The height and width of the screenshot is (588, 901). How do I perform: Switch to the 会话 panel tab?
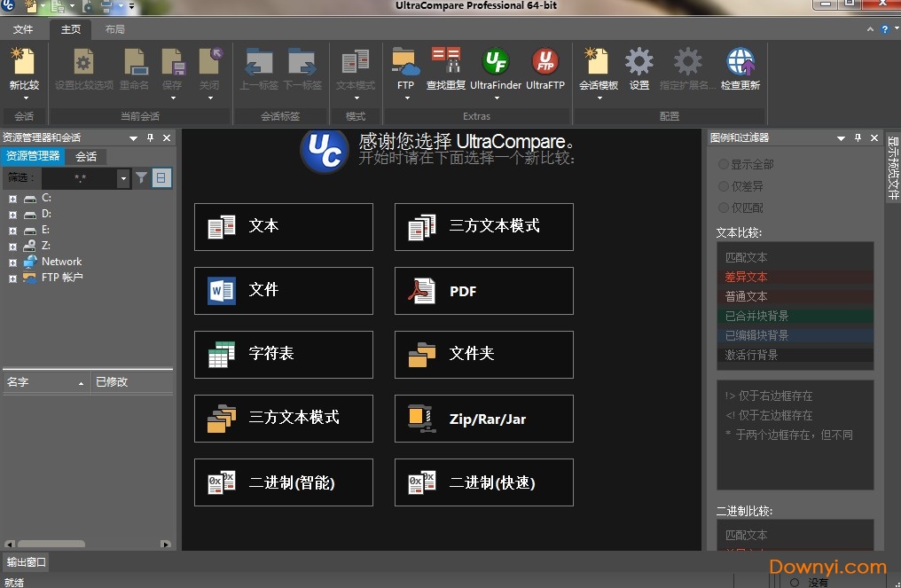click(84, 156)
